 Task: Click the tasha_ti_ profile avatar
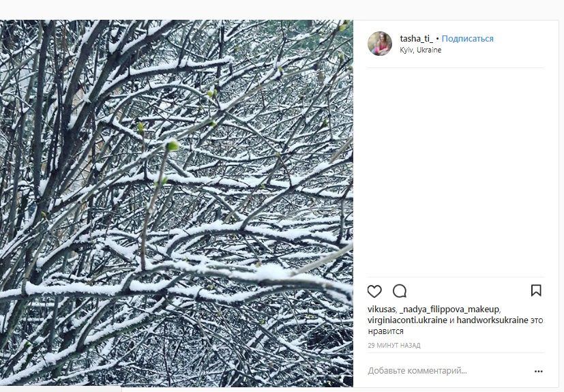click(x=380, y=44)
